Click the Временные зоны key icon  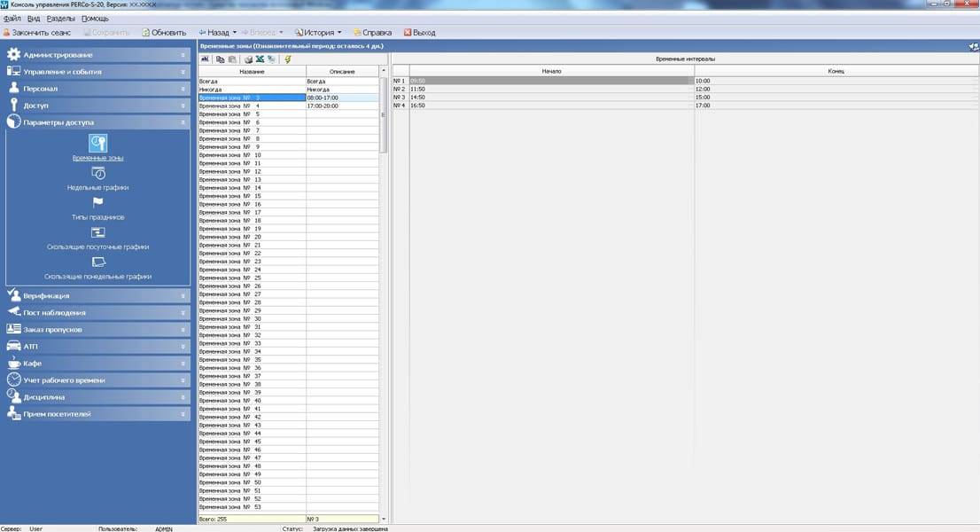pos(98,143)
